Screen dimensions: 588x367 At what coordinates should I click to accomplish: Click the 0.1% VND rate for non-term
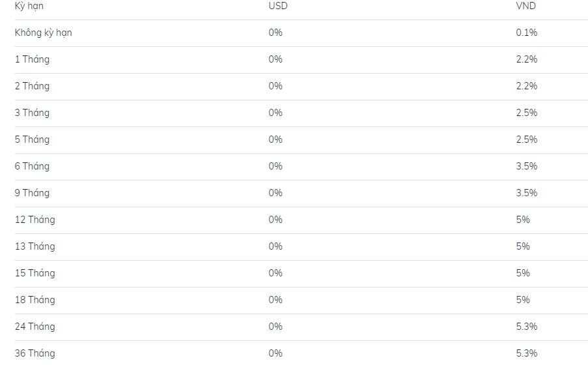pyautogui.click(x=526, y=33)
